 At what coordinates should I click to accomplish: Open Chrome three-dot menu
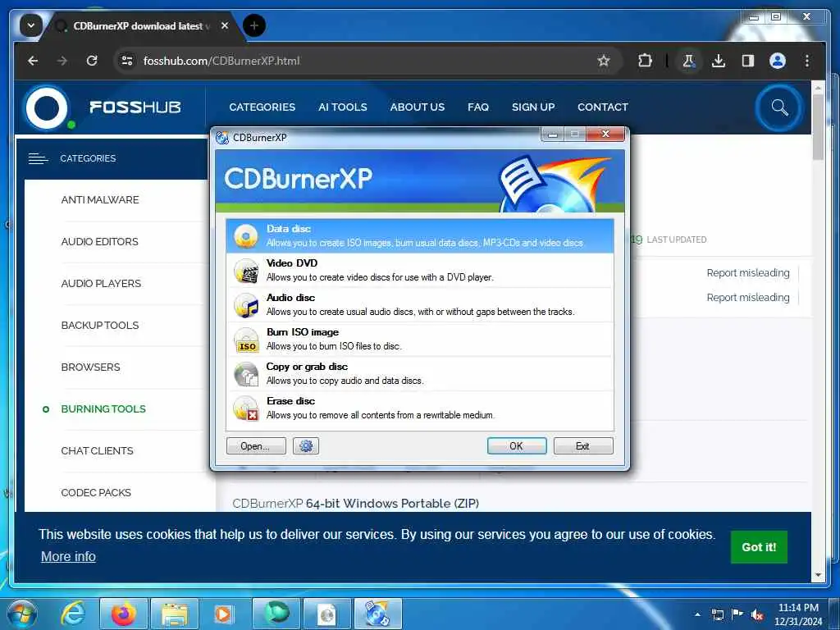click(807, 61)
